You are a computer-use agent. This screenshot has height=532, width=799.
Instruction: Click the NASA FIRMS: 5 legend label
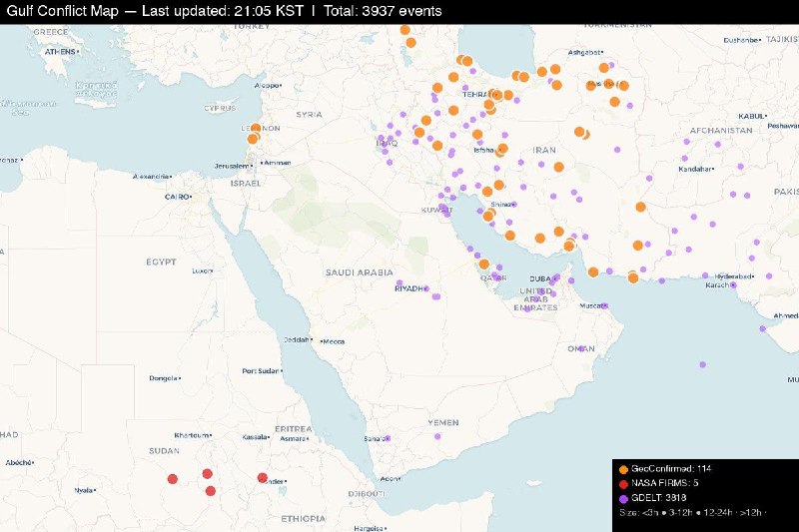pos(665,483)
